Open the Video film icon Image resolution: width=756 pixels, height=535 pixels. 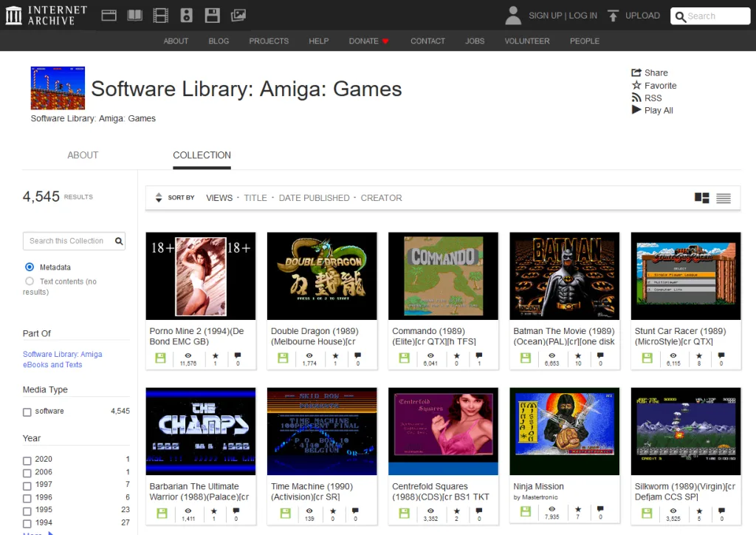point(160,16)
